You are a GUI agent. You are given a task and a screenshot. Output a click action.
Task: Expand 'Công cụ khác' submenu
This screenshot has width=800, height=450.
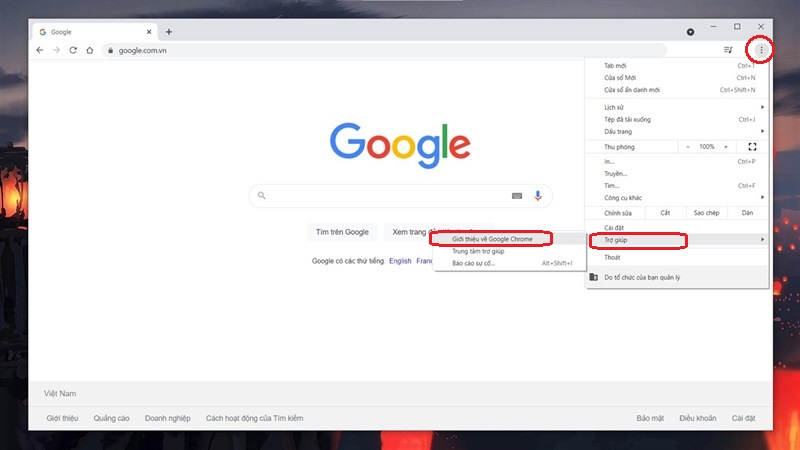(677, 198)
